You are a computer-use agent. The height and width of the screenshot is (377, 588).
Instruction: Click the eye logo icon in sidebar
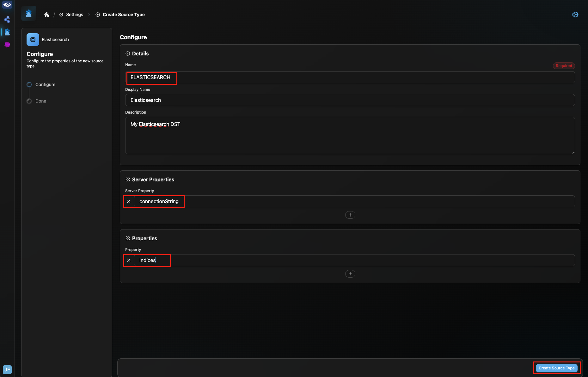pos(7,5)
